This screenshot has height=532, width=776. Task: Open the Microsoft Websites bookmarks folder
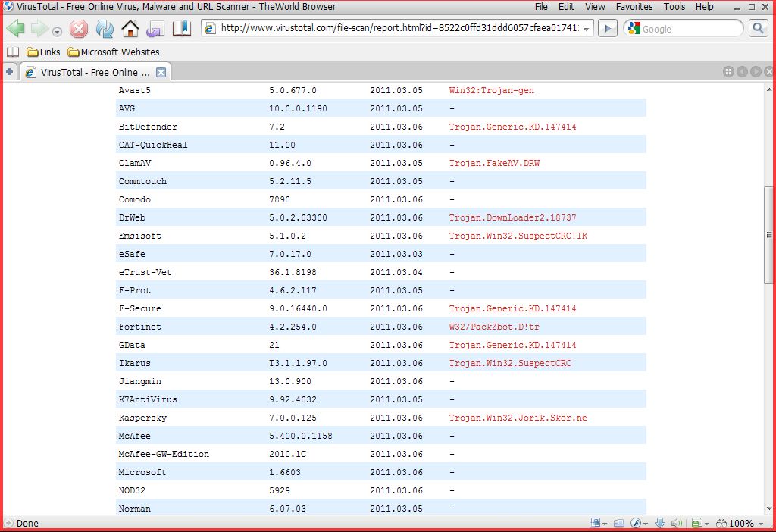tap(114, 52)
